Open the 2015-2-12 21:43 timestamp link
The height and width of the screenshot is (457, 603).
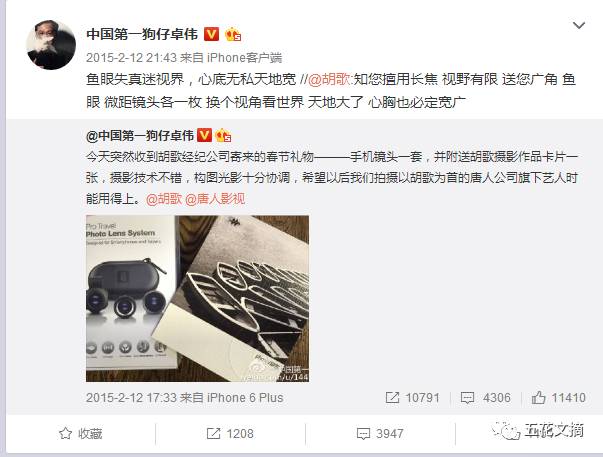coord(131,58)
